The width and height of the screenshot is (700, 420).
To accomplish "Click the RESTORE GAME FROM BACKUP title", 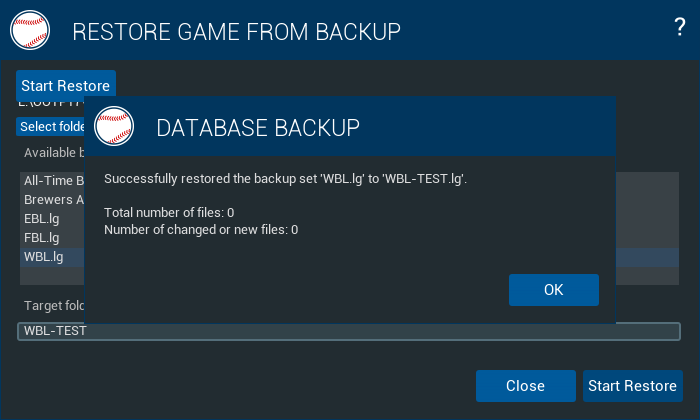I will (x=236, y=32).
